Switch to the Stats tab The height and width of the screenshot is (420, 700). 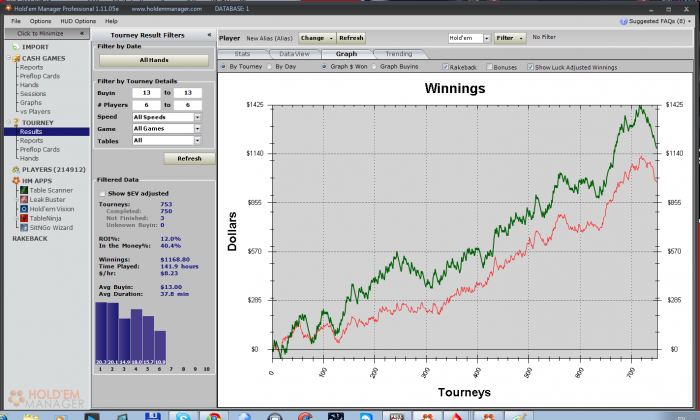(242, 54)
